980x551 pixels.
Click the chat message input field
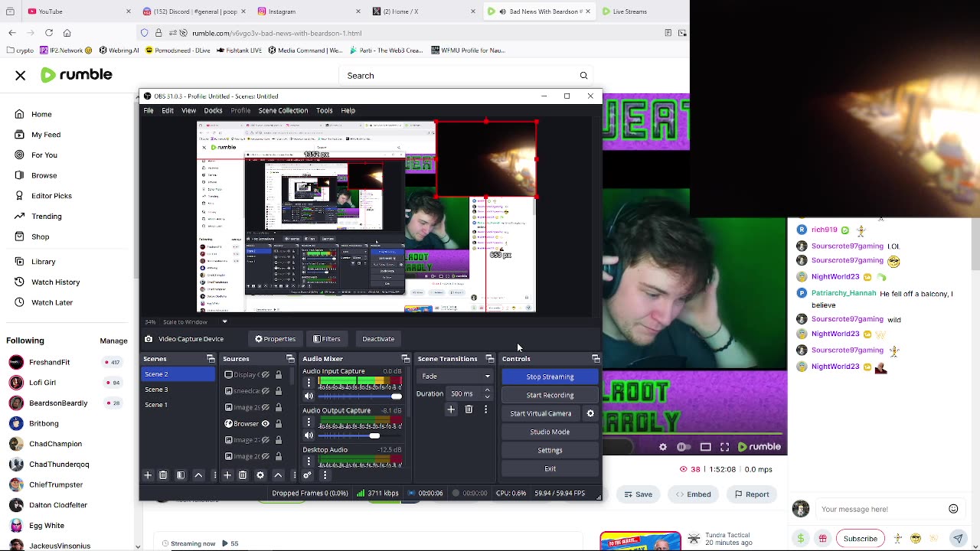pos(880,509)
